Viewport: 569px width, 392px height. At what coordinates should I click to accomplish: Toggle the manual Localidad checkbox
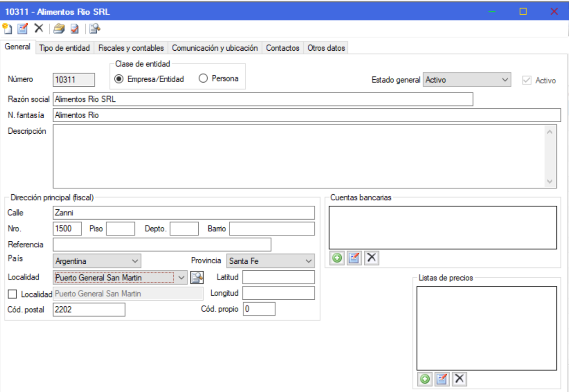pyautogui.click(x=13, y=294)
